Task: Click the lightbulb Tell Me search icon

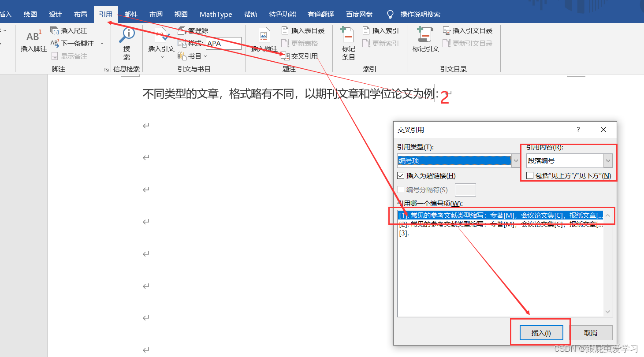Action: (390, 15)
